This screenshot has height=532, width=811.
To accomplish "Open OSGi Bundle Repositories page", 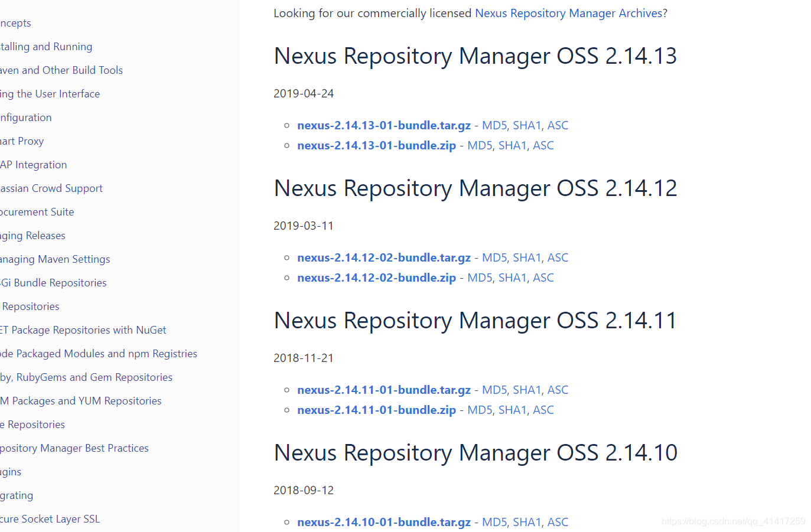I will (x=53, y=283).
